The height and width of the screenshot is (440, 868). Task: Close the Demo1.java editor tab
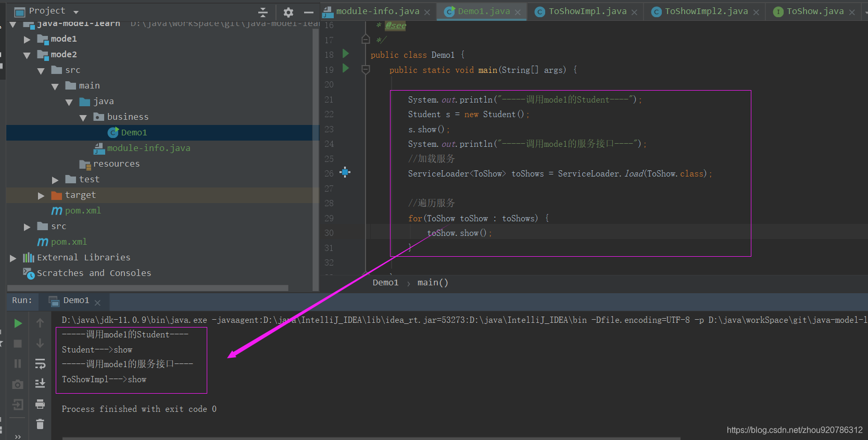(x=518, y=12)
